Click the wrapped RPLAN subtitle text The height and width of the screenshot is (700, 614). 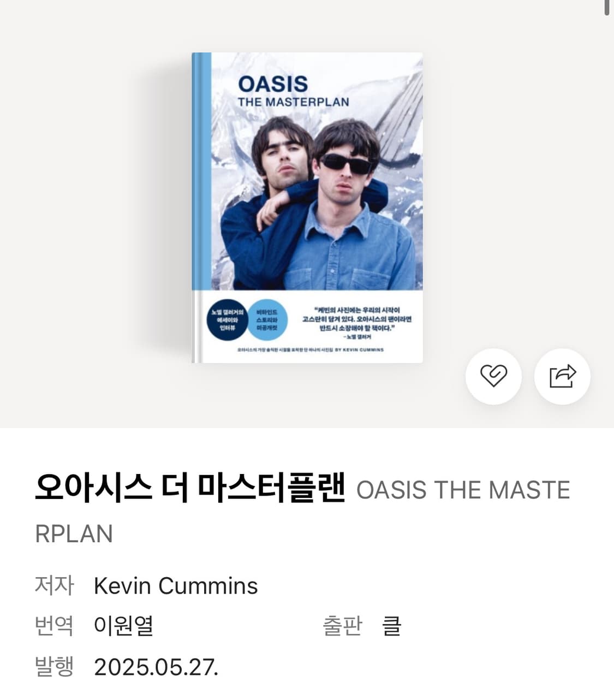coord(74,533)
